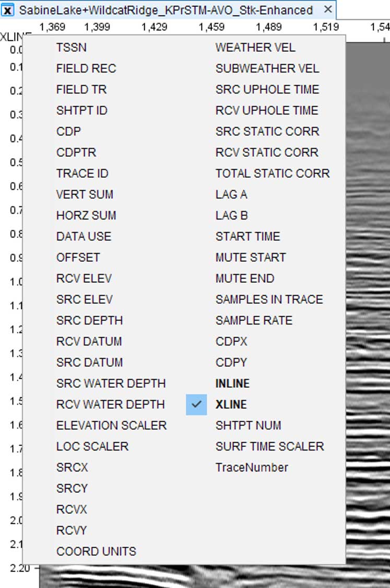390x588 pixels.
Task: Select ELEVATION SCALER header
Action: [111, 425]
